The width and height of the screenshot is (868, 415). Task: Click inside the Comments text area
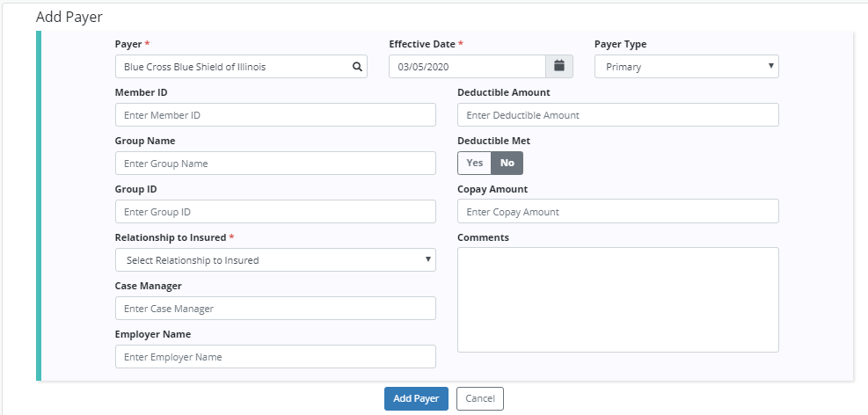[617, 299]
